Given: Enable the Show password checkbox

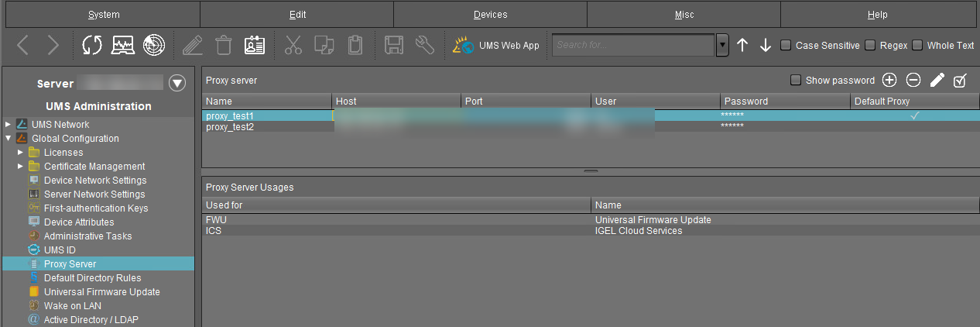Looking at the screenshot, I should click(x=796, y=81).
